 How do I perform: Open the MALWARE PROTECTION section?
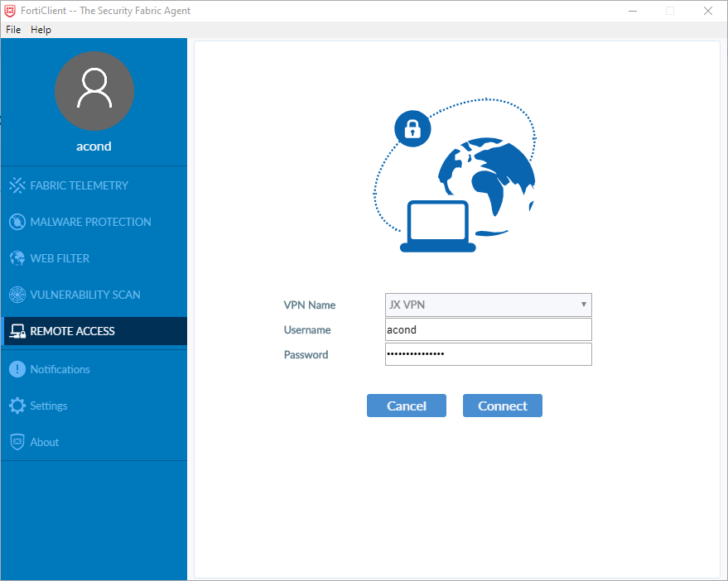pos(94,222)
